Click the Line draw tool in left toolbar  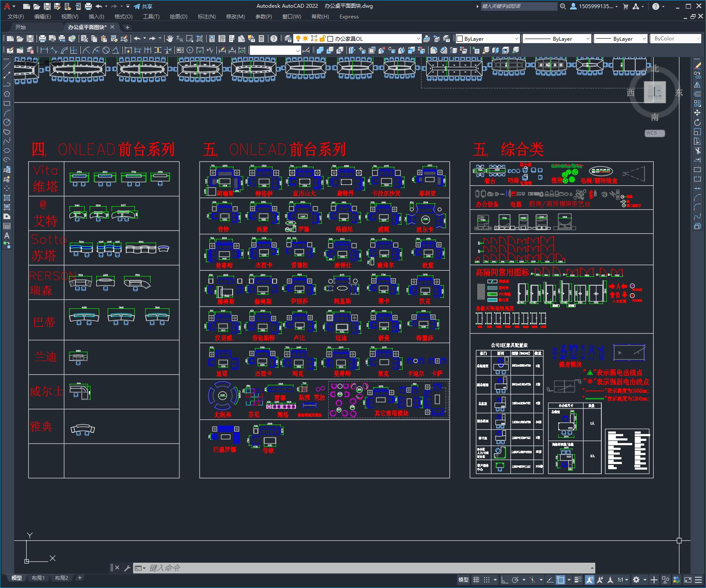tap(7, 66)
